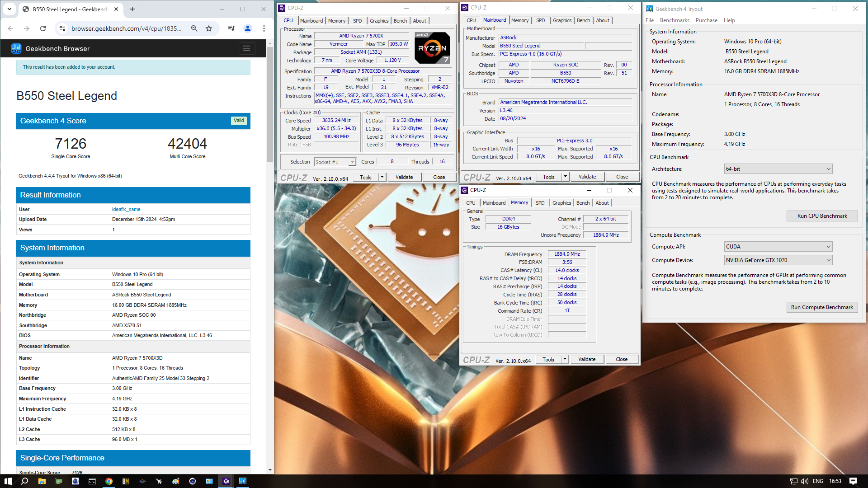Click Validate in CPU-Z CPU window
Viewport: 868px width, 488px height.
click(404, 177)
